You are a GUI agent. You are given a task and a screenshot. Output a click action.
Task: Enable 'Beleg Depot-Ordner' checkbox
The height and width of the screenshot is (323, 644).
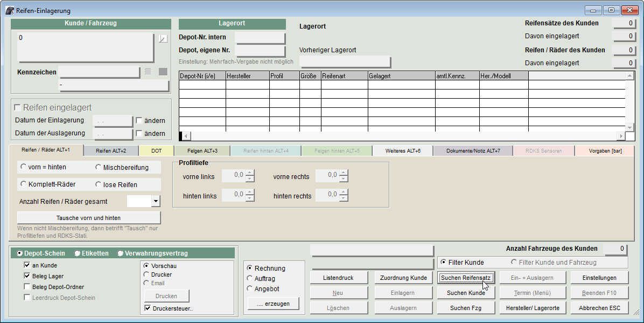pos(27,286)
